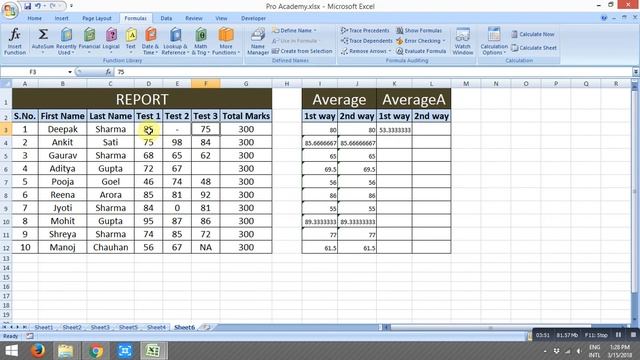640x360 pixels.
Task: Click Remove Arrows
Action: (366, 51)
